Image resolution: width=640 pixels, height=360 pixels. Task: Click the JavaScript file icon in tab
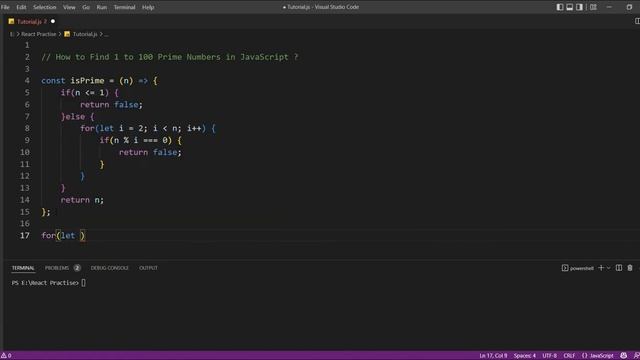pos(11,21)
